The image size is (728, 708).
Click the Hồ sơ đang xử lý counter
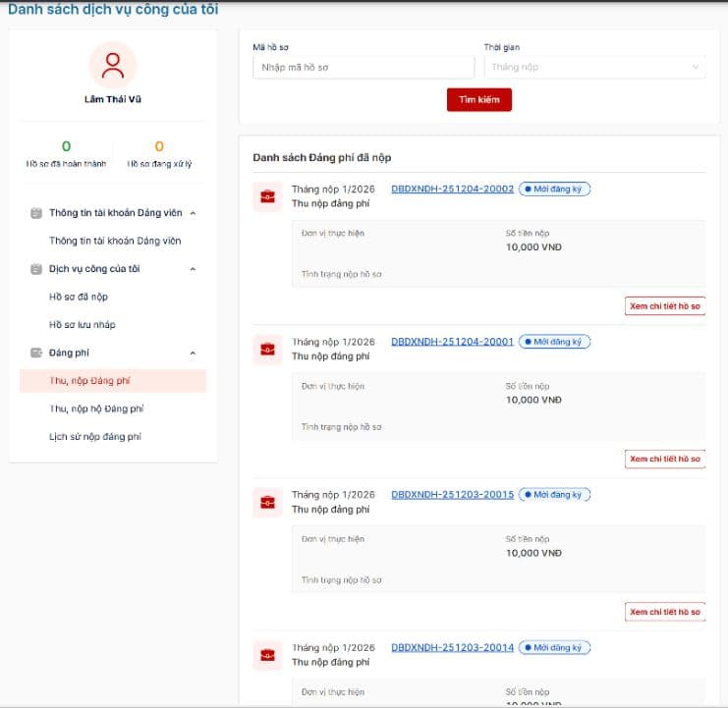click(x=159, y=154)
